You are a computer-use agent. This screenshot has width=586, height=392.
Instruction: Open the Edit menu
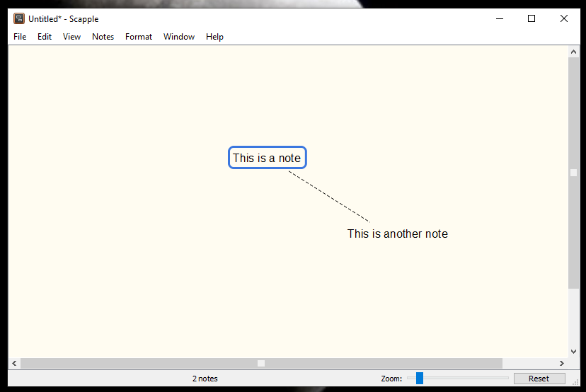click(x=45, y=37)
